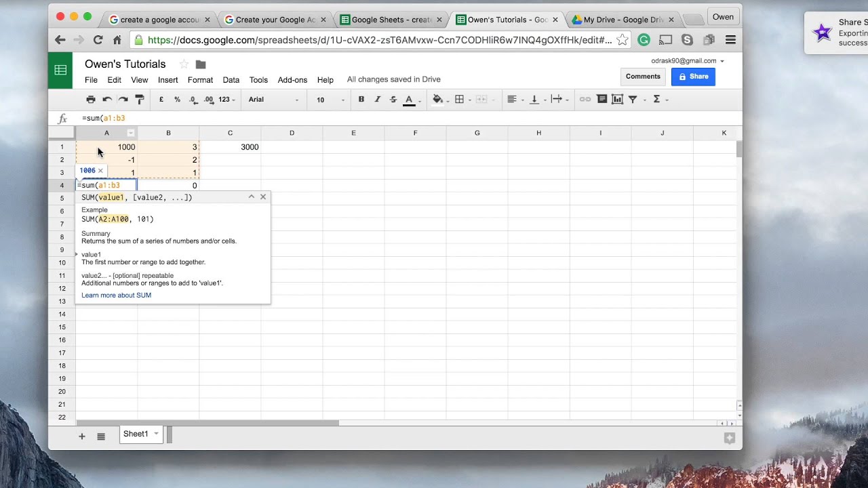Open the Sheet1 tab
This screenshot has height=488, width=868.
click(141, 434)
